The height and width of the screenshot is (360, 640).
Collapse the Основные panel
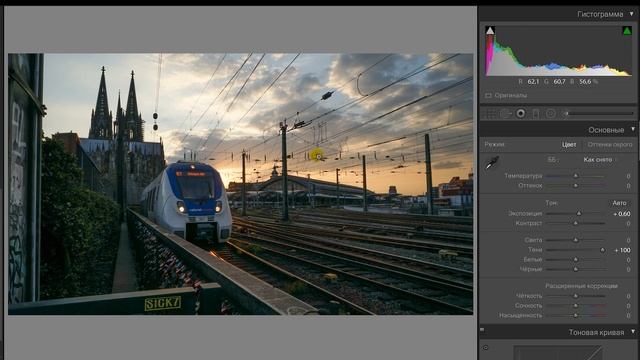(633, 129)
